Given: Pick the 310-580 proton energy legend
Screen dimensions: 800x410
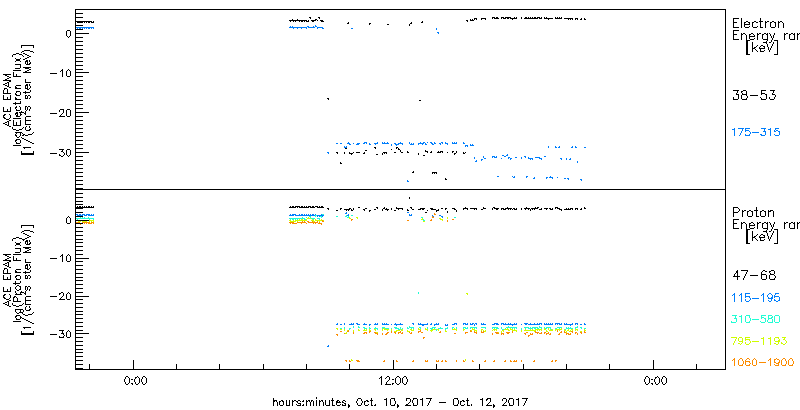Looking at the screenshot, I should [756, 320].
